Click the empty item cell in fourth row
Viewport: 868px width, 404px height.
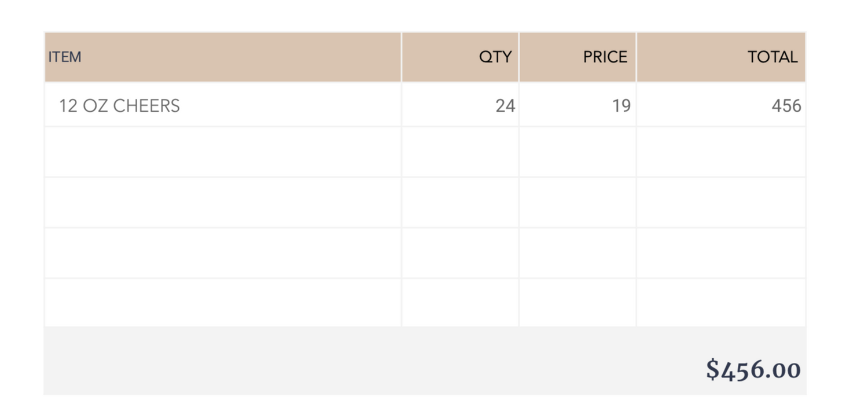[x=223, y=253]
